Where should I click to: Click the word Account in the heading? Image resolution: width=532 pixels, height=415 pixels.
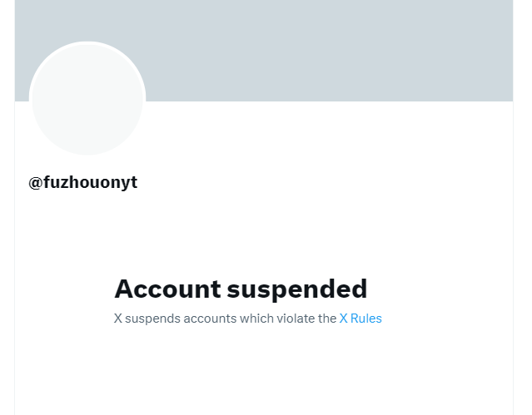[x=167, y=289]
